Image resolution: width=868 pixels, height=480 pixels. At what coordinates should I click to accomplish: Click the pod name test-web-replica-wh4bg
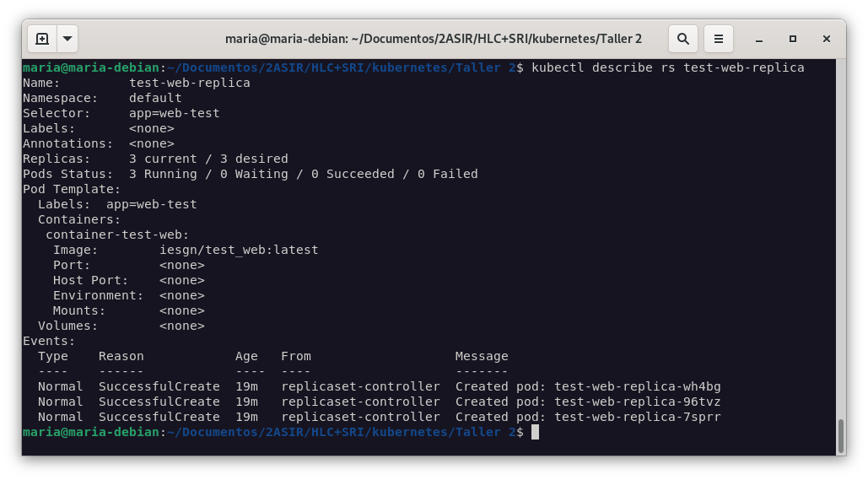[638, 386]
